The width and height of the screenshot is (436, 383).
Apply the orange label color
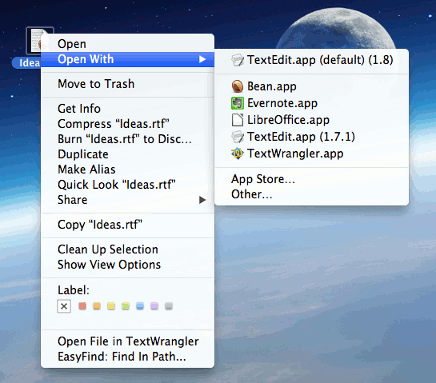(97, 306)
